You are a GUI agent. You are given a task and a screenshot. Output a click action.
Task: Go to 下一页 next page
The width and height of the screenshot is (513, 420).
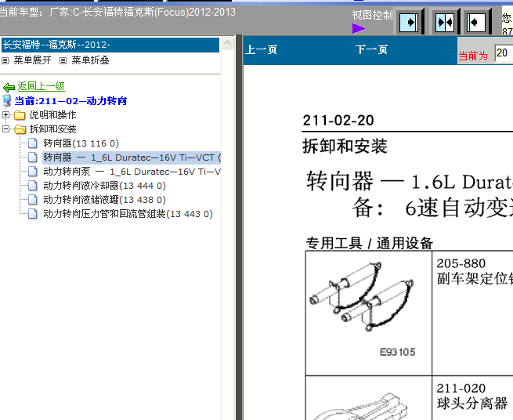pyautogui.click(x=372, y=50)
